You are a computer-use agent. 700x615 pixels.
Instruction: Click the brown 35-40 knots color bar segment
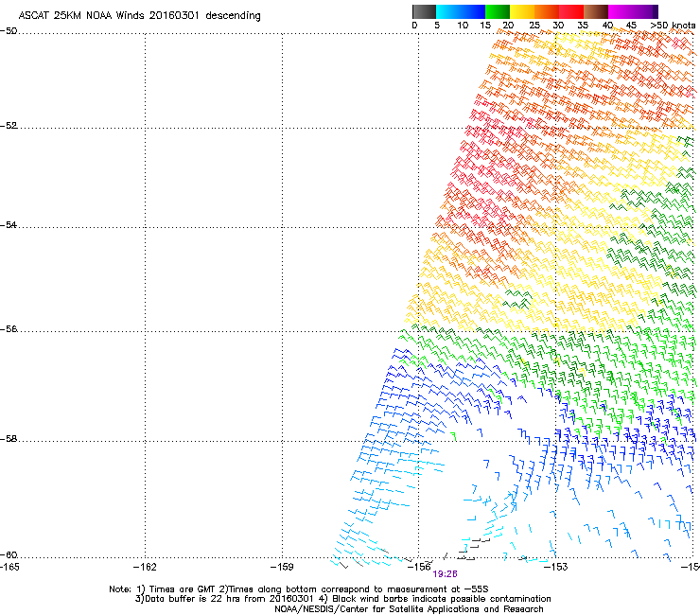point(596,11)
